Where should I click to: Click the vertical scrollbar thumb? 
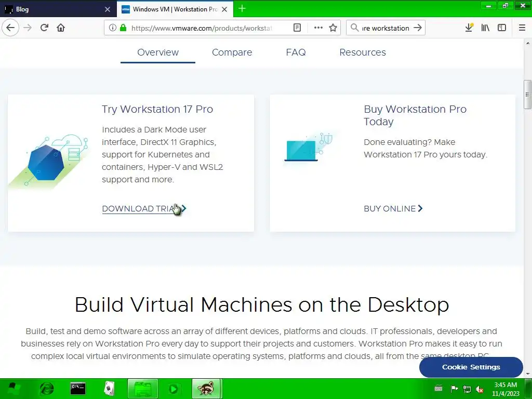point(527,95)
